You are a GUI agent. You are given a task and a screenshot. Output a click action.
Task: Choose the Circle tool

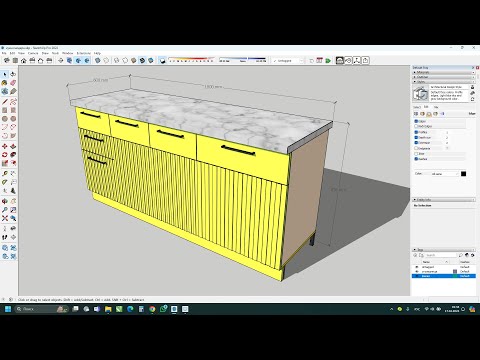coord(5,119)
